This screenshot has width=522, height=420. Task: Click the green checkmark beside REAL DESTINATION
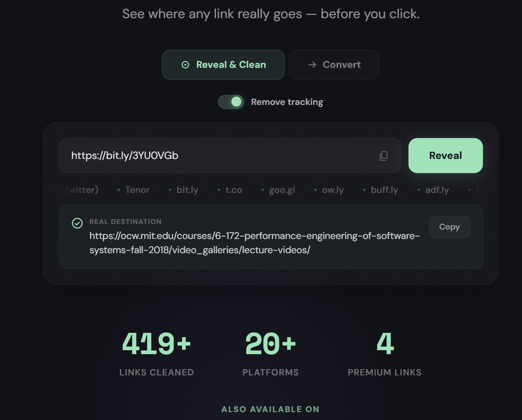(x=77, y=223)
